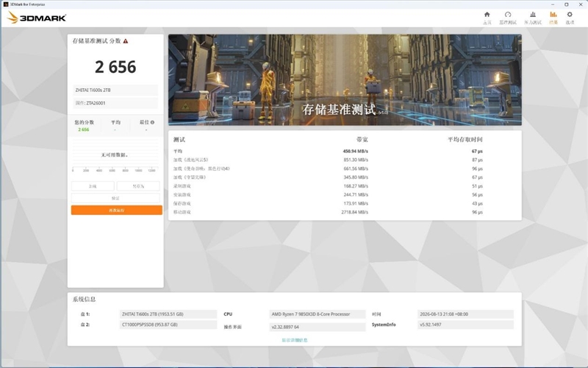The image size is (588, 368).
Task: Click the 51 µs access time value
Action: point(477,186)
